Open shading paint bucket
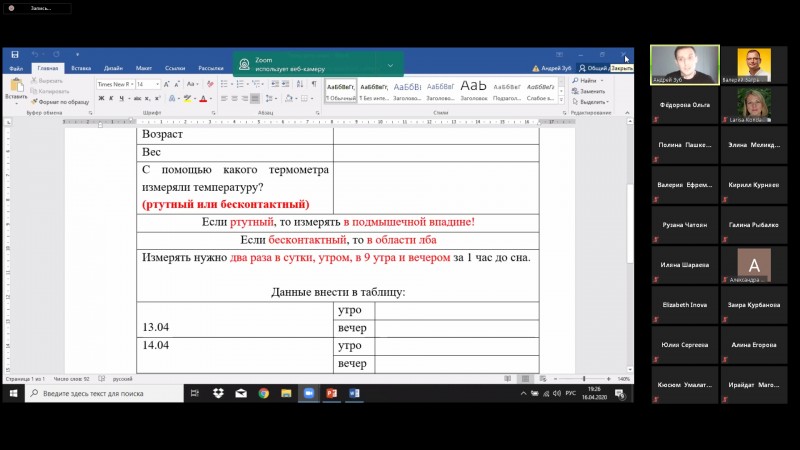Viewport: 800px width, 450px height. [x=288, y=98]
